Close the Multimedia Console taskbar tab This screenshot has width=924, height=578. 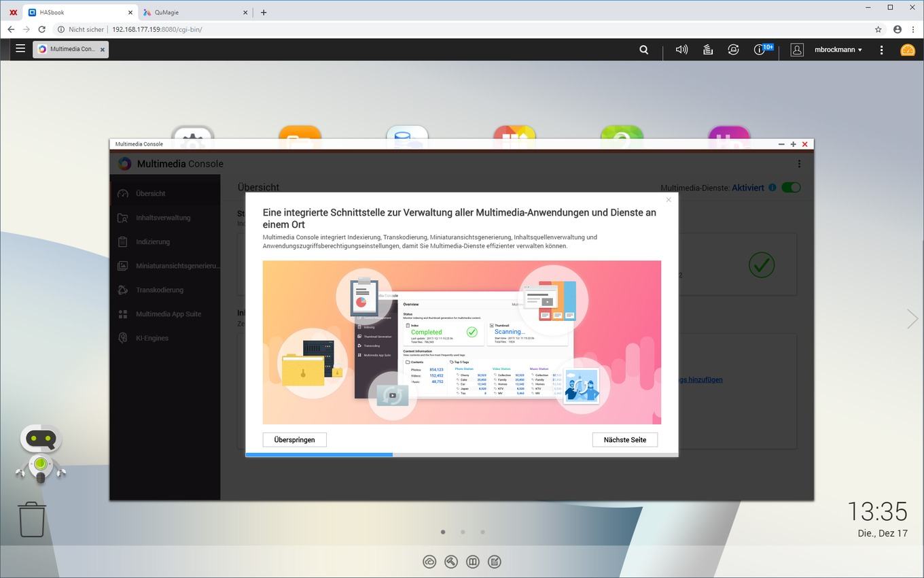[x=103, y=50]
